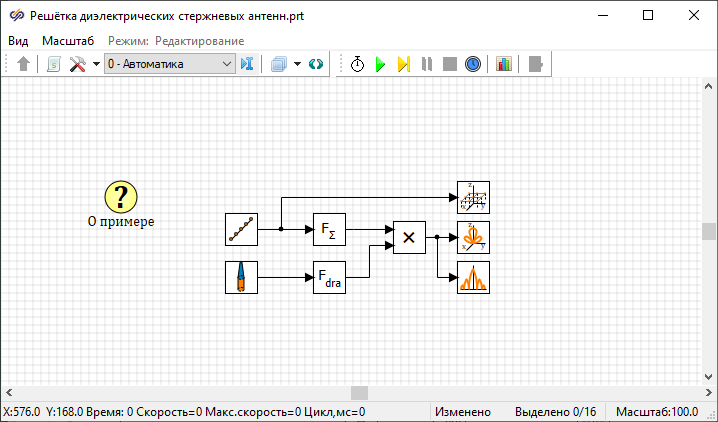
Task: Open the '0 - Автоматика' combo box
Action: [169, 64]
